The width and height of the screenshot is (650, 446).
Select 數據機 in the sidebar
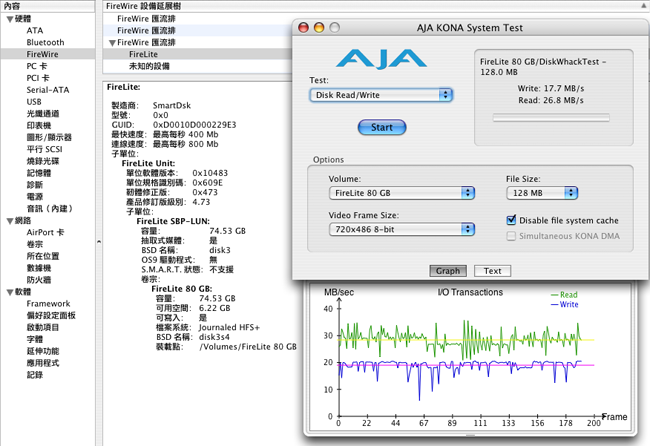tap(39, 268)
